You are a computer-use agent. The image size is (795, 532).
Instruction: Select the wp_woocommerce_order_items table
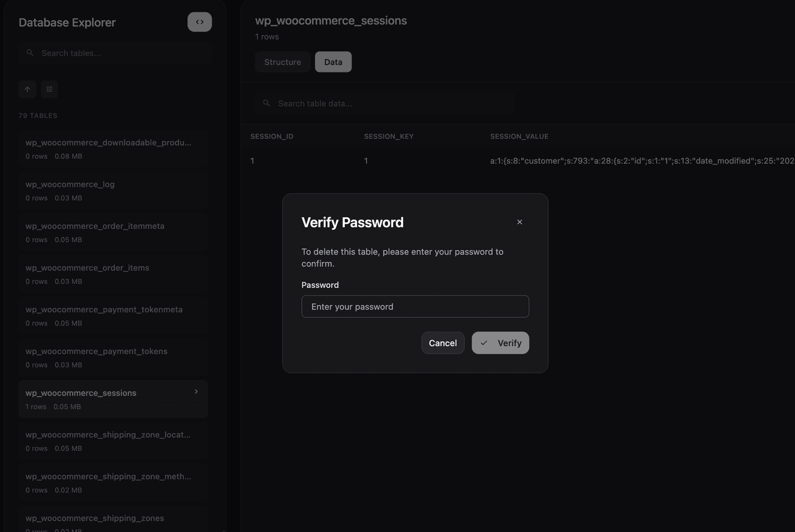point(87,268)
